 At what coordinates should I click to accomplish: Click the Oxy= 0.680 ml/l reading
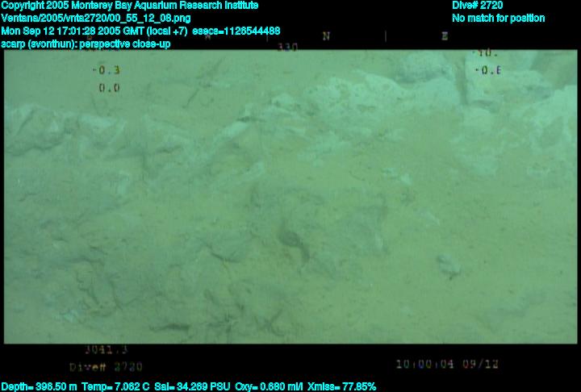269,387
